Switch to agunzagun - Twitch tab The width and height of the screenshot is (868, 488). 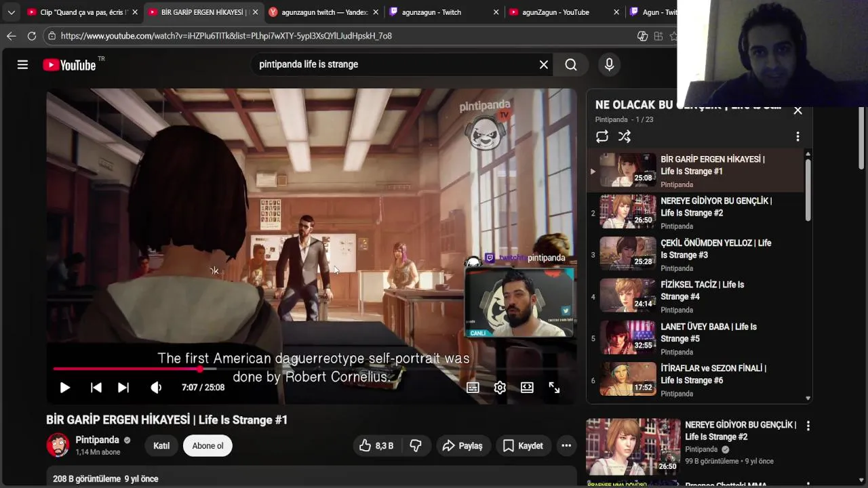point(444,12)
